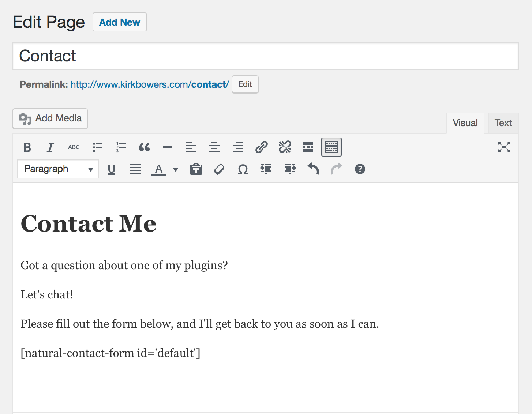Viewport: 532px width, 414px height.
Task: Clear formatting with the eraser icon
Action: [219, 169]
